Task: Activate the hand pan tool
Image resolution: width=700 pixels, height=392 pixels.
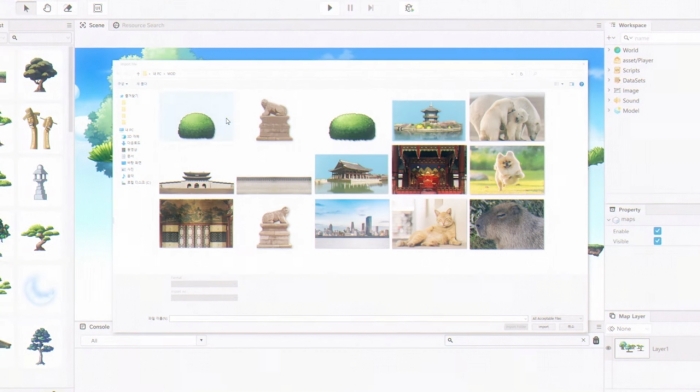Action: click(47, 8)
